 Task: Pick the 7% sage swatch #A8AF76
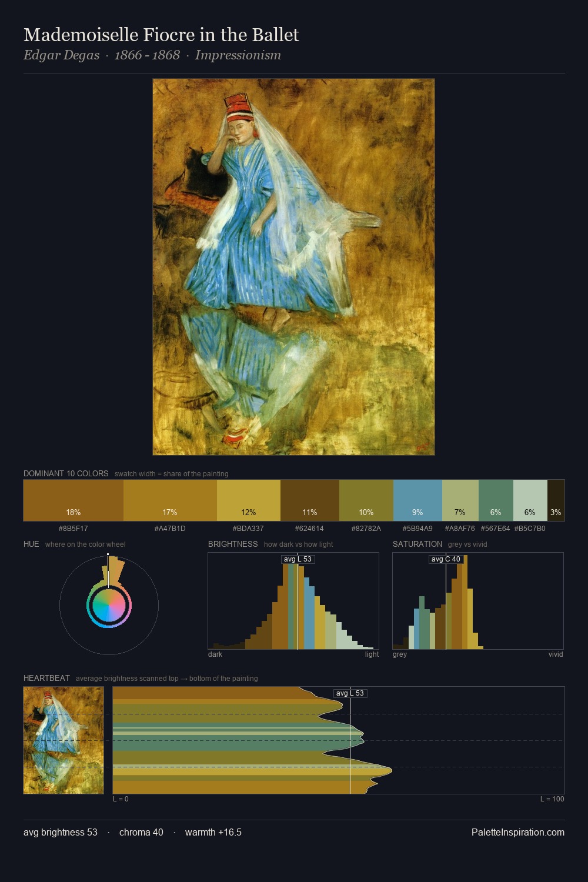tap(460, 500)
